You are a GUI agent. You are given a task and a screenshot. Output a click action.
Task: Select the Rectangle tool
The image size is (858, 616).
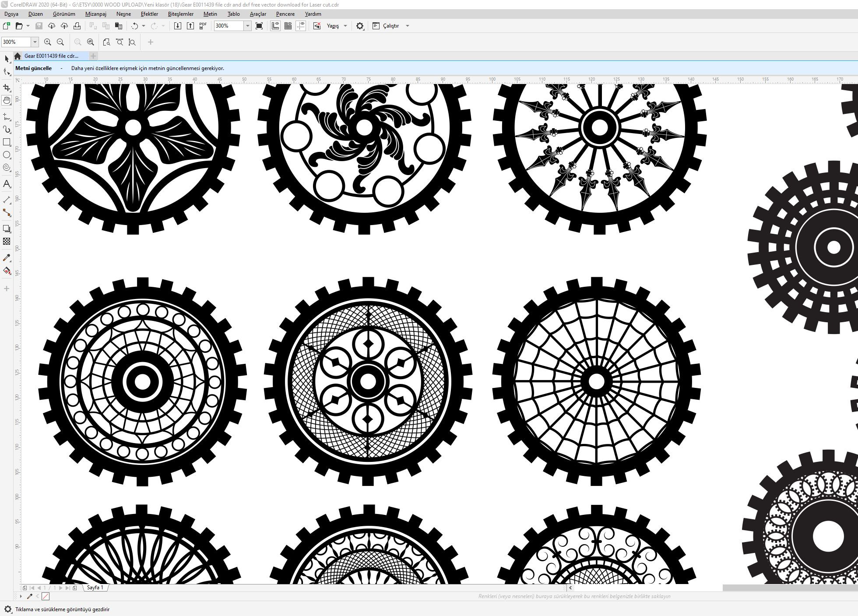(x=7, y=142)
